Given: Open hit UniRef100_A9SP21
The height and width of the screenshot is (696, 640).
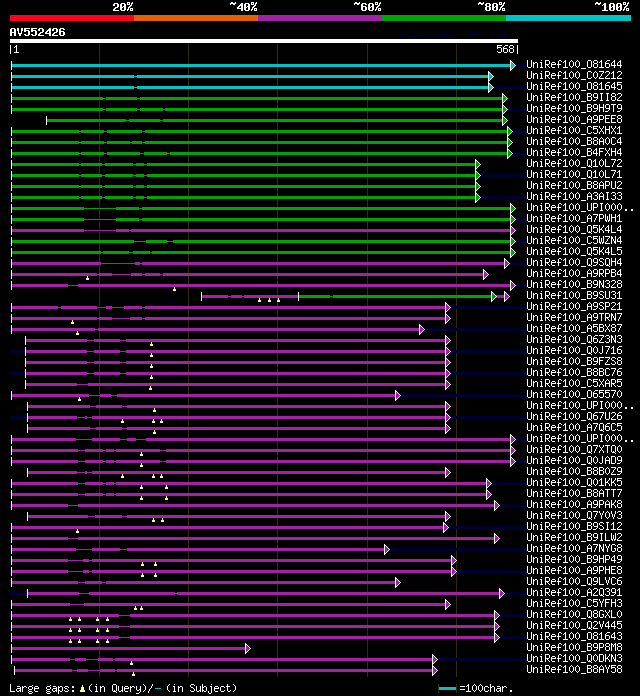Looking at the screenshot, I should tap(574, 306).
